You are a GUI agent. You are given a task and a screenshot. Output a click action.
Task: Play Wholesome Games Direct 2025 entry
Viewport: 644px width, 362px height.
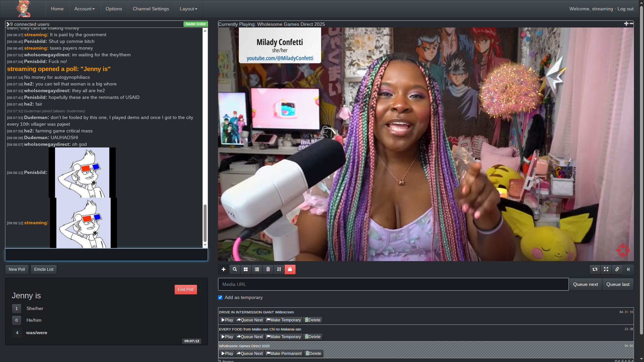point(227,354)
